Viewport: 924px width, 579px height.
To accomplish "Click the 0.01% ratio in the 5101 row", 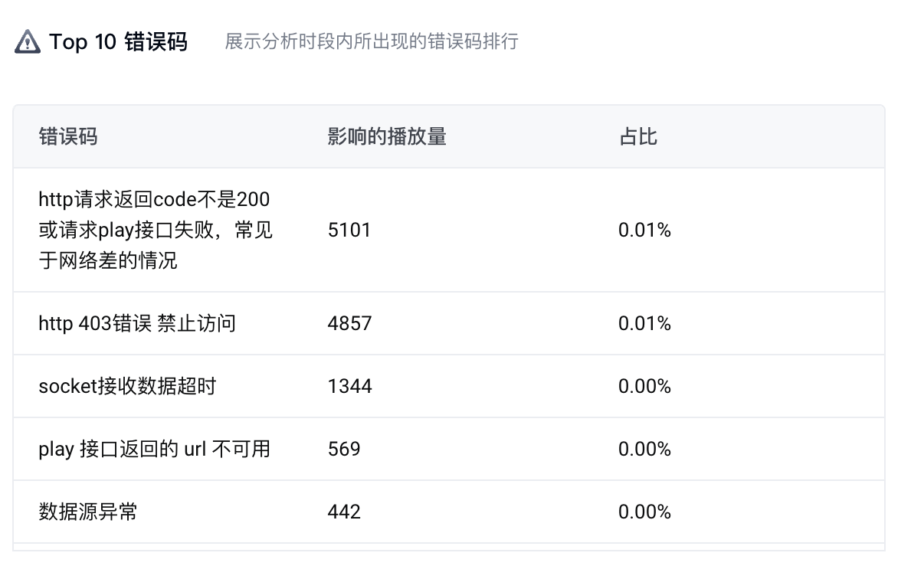I will pos(644,230).
